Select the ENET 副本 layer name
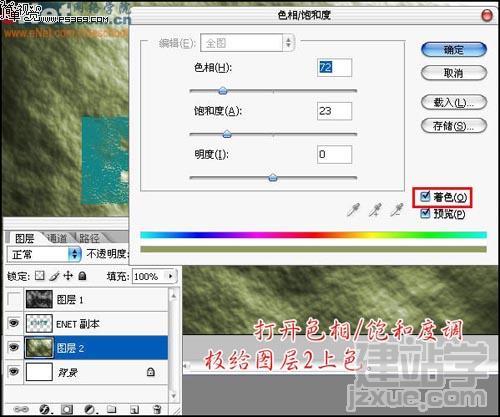This screenshot has width=500, height=417. tap(78, 324)
